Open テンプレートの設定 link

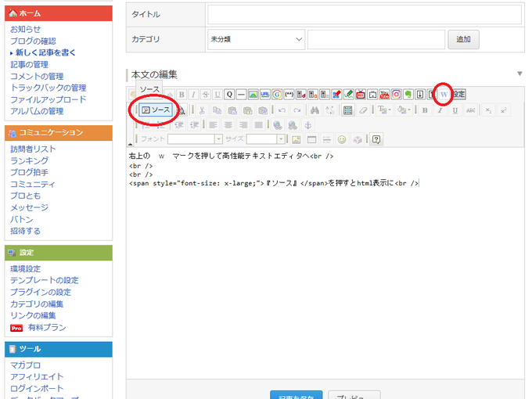(45, 280)
